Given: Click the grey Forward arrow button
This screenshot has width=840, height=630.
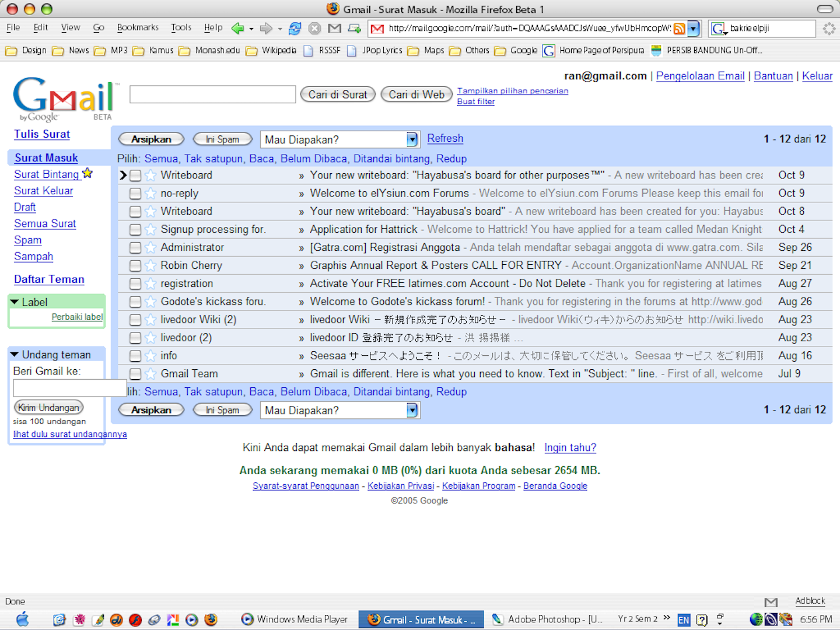Looking at the screenshot, I should [266, 28].
